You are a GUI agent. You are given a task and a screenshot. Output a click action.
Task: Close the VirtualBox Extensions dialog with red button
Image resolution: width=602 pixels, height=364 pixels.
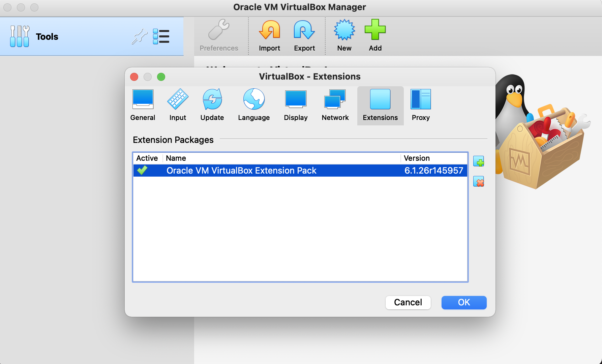(x=134, y=77)
